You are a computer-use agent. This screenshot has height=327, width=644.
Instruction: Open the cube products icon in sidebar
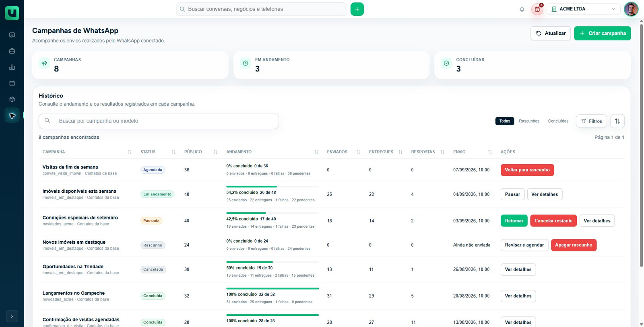[12, 99]
